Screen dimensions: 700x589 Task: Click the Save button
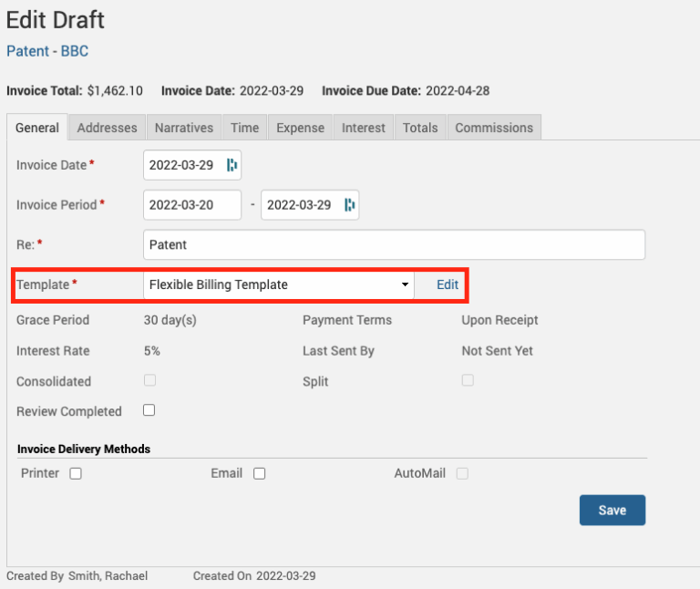click(612, 511)
